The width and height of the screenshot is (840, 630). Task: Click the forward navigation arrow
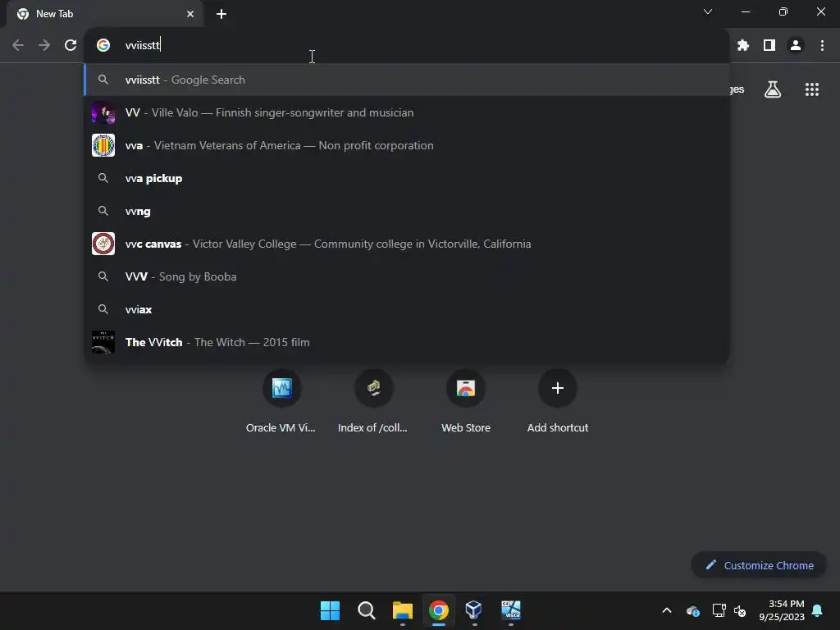(x=44, y=45)
